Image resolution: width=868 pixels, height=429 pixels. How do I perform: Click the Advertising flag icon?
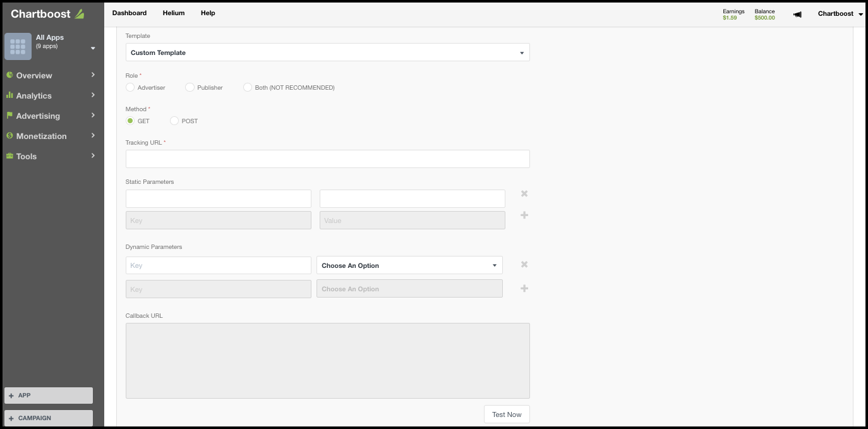tap(9, 116)
